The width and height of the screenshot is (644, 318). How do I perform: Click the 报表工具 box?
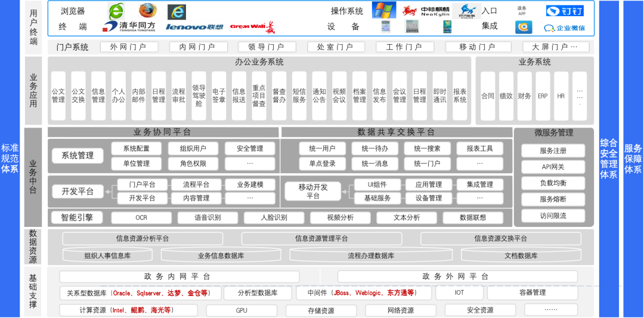point(479,148)
